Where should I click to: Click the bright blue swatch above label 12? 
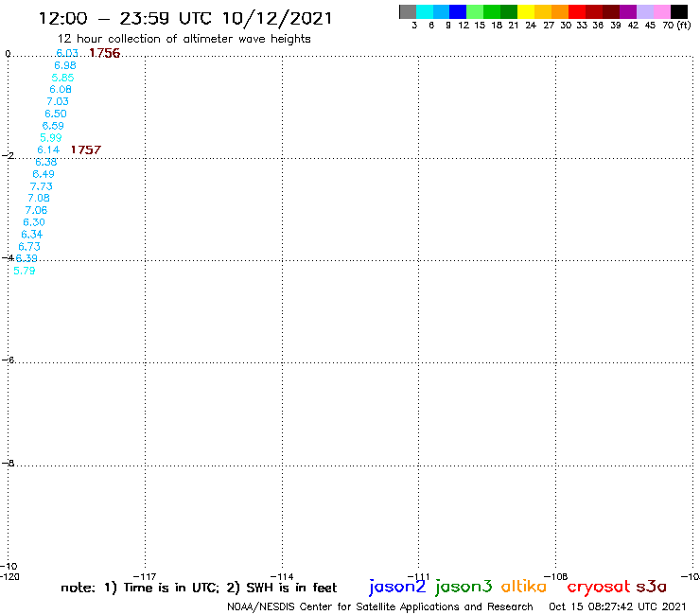458,12
